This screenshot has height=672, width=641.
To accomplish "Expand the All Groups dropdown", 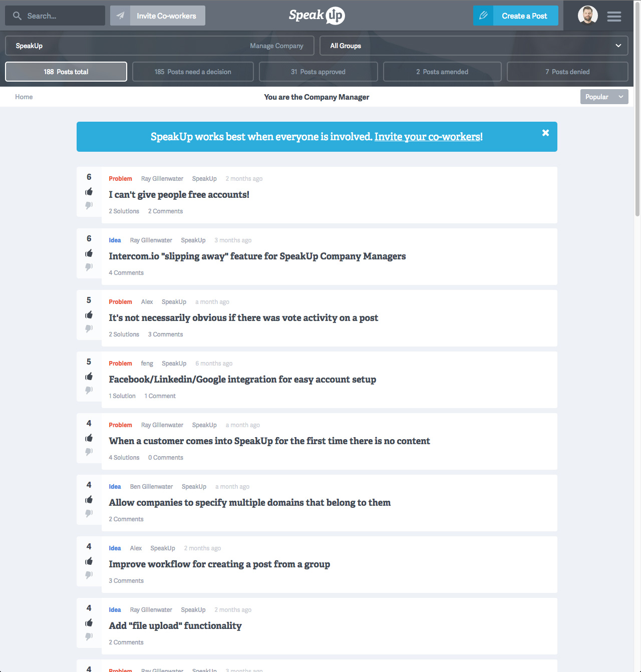I will 474,46.
